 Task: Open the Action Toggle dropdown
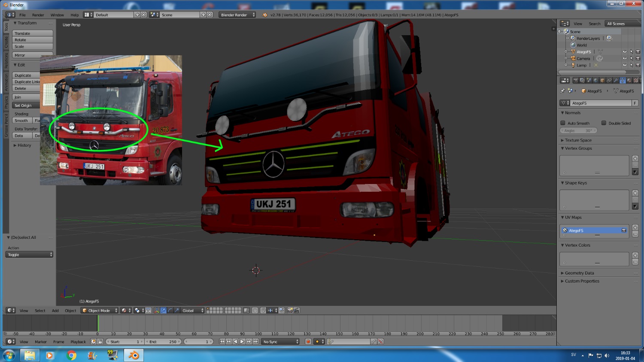tap(29, 255)
